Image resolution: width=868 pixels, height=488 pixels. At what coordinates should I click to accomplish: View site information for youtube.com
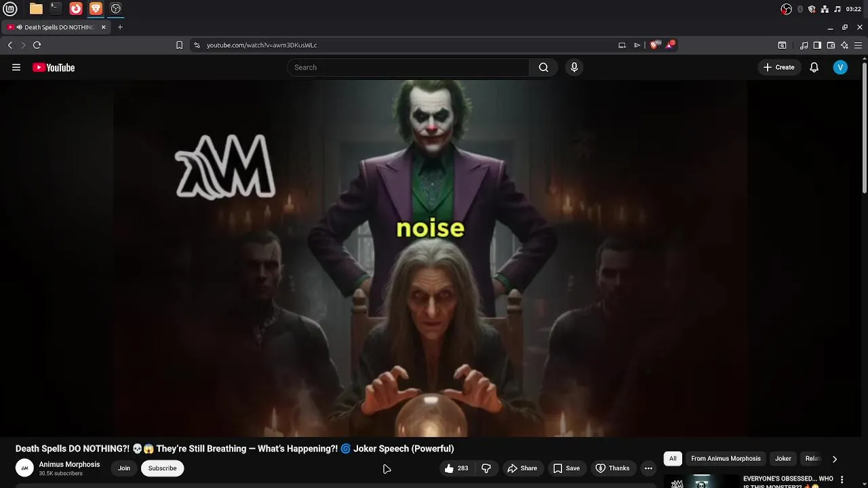pyautogui.click(x=197, y=45)
